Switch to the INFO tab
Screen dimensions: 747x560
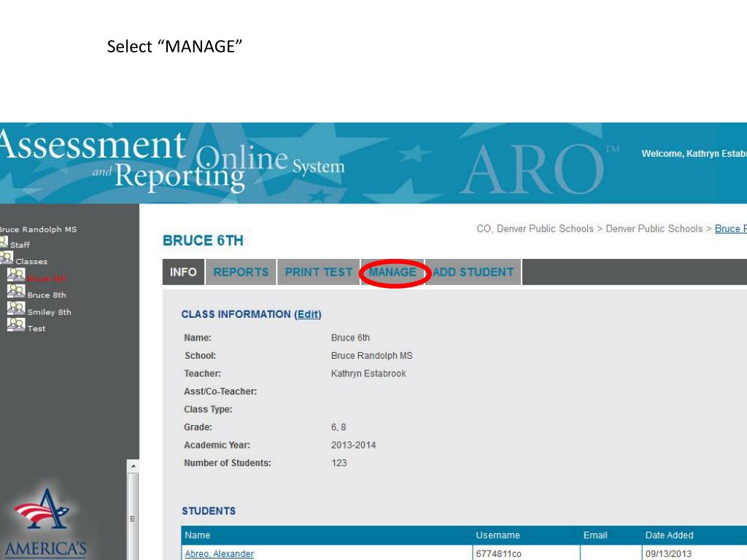point(183,272)
